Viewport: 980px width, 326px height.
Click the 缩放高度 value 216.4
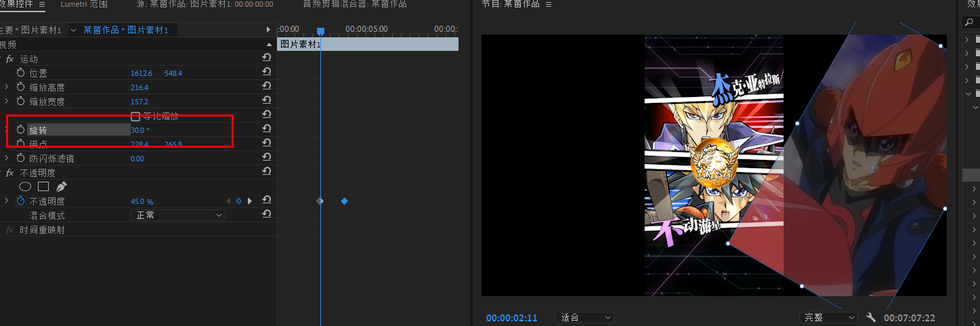(x=140, y=87)
